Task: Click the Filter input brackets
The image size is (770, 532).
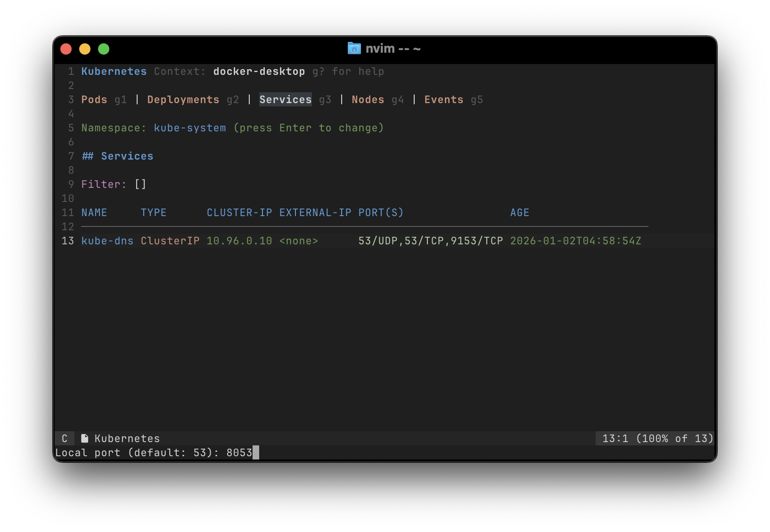Action: click(140, 185)
